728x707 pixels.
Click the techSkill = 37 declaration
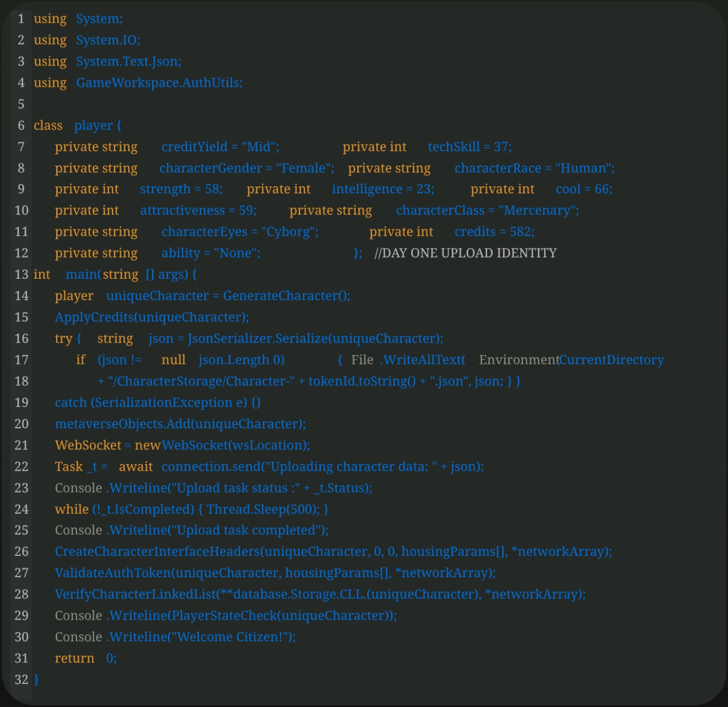click(x=469, y=147)
